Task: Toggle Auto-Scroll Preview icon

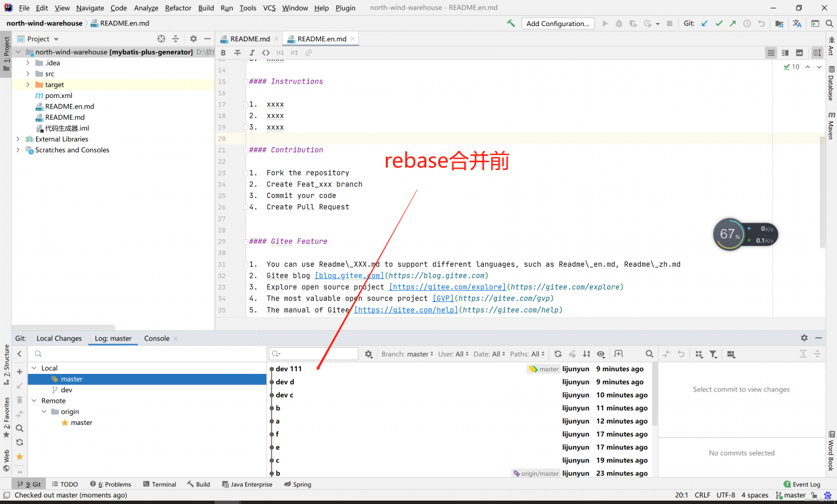Action: (x=817, y=53)
